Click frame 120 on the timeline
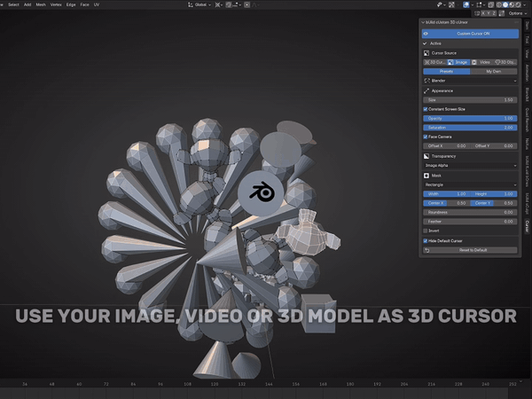Viewport: 532px width, 399px height. click(215, 384)
